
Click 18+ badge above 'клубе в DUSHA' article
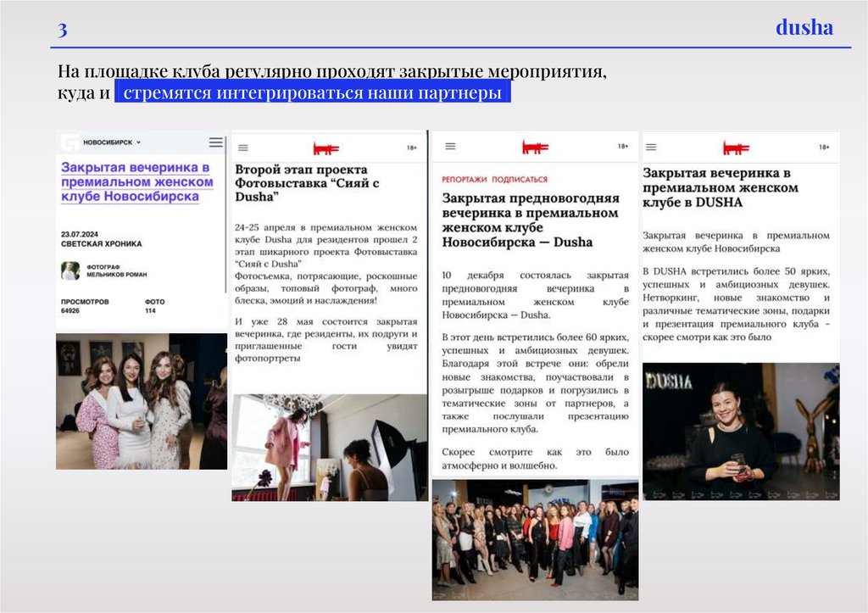(824, 148)
